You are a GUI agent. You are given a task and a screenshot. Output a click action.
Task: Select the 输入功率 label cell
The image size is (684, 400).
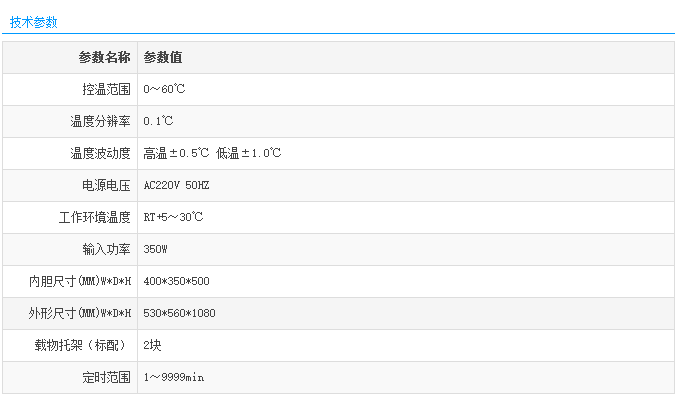pyautogui.click(x=106, y=249)
